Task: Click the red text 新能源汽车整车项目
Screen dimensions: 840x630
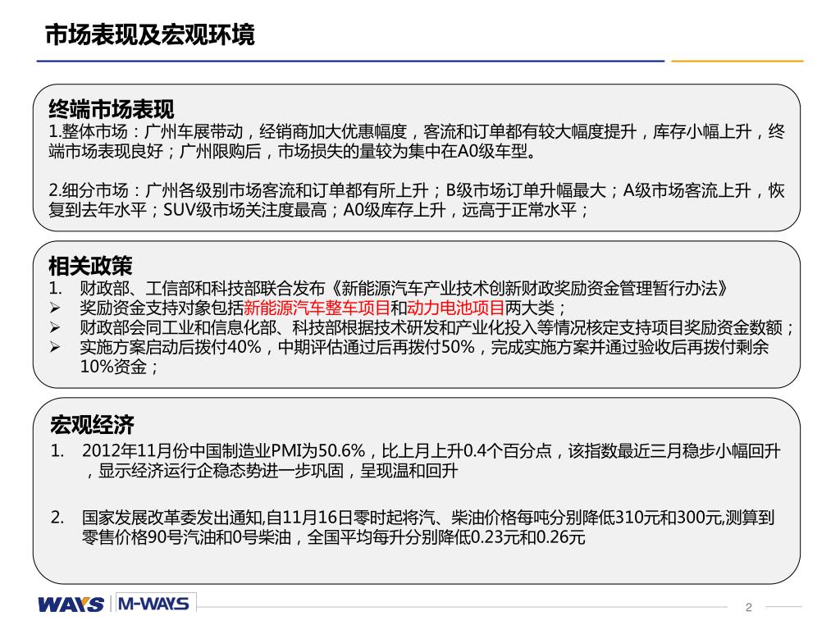Action: coord(317,308)
